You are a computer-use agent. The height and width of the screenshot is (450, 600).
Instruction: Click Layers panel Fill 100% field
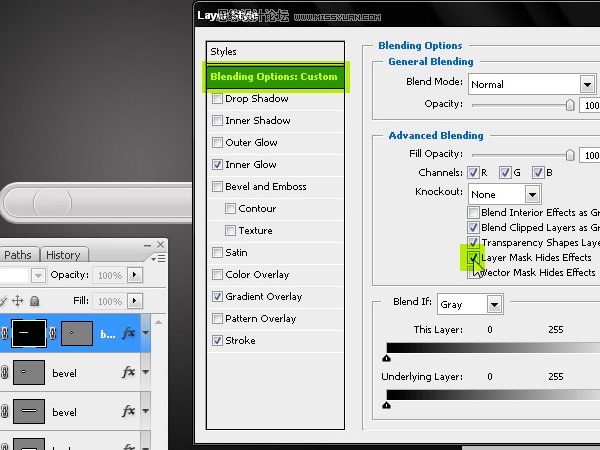pos(109,301)
